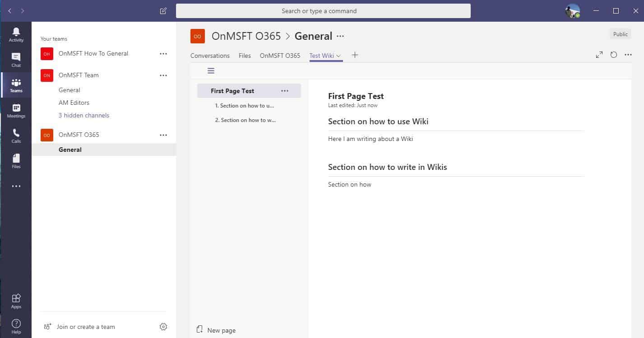Open Test Wiki tab dropdown chevron
The width and height of the screenshot is (644, 338).
[338, 56]
